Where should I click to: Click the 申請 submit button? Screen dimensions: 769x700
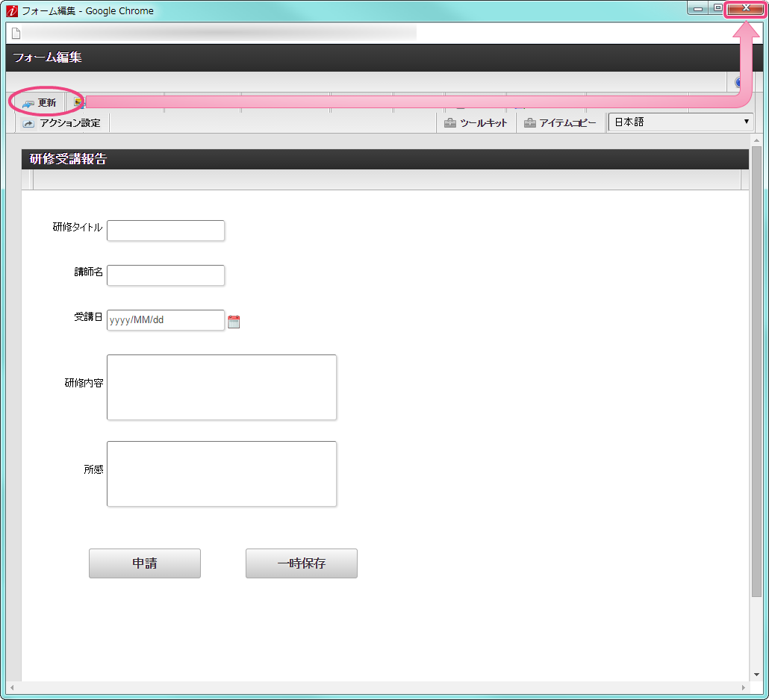145,563
